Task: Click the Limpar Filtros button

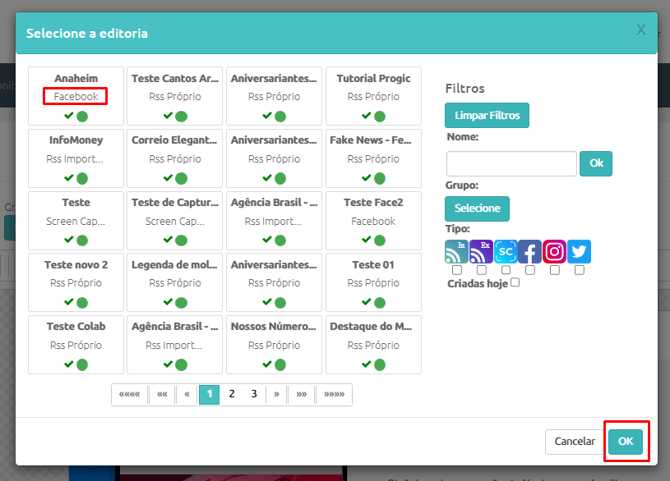Action: 487,115
